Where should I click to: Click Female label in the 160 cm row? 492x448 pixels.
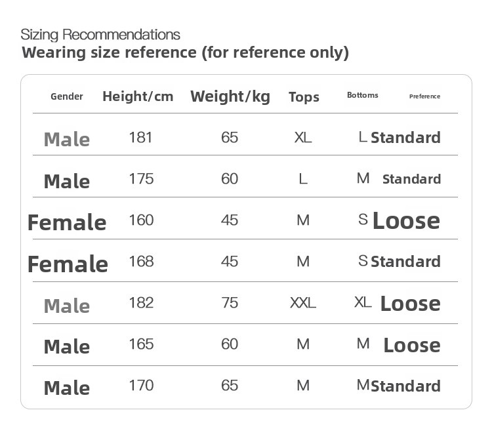[67, 222]
